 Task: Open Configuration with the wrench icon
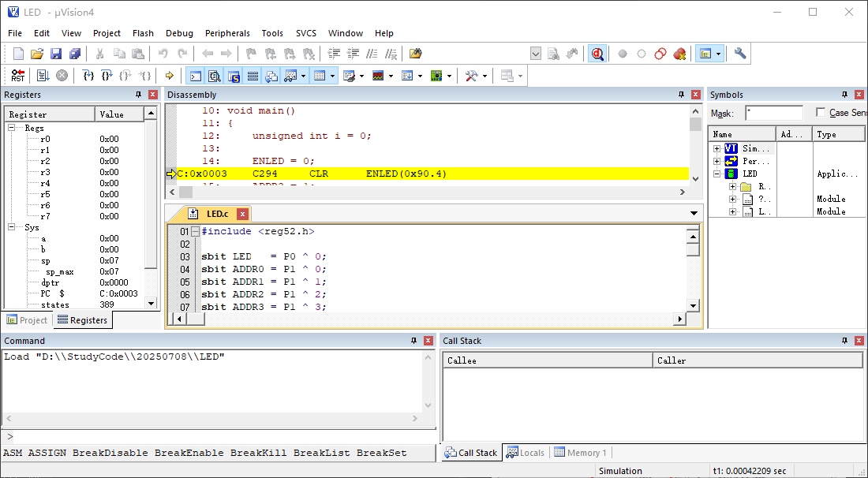pos(740,54)
